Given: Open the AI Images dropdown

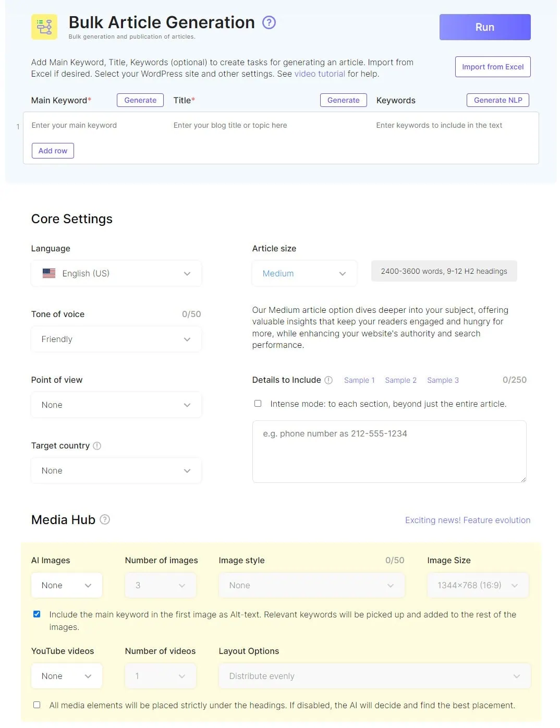Looking at the screenshot, I should (x=67, y=585).
